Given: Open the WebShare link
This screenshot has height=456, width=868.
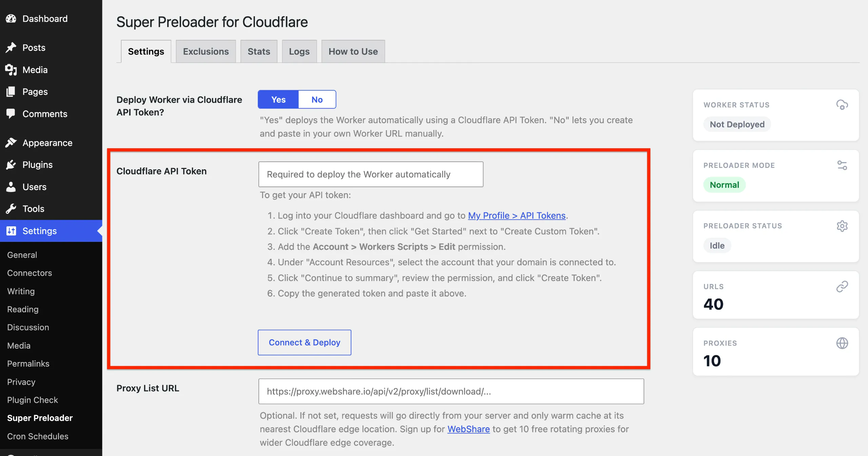Looking at the screenshot, I should click(x=469, y=429).
